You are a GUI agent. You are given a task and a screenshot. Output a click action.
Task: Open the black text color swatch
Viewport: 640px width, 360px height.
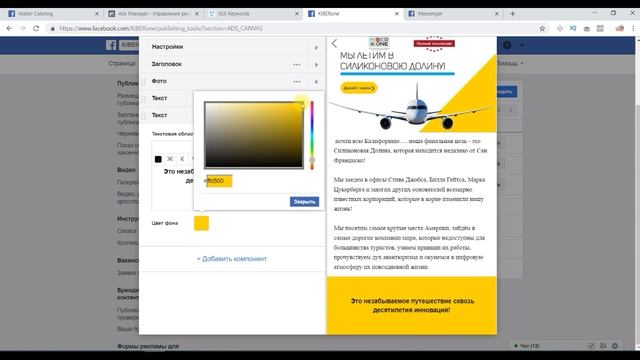[x=158, y=159]
